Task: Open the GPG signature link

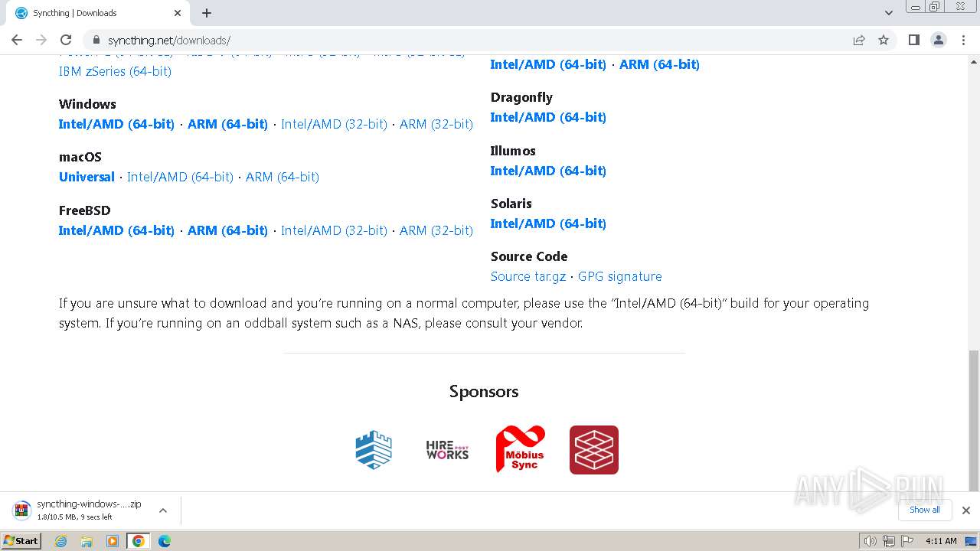Action: coord(620,276)
